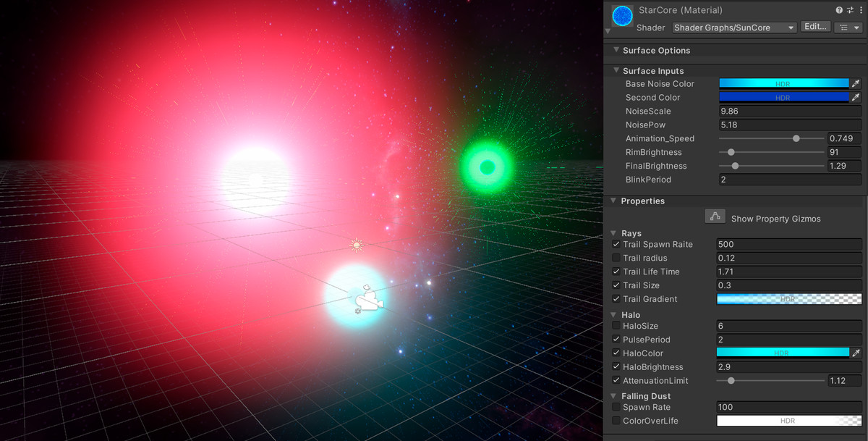
Task: Click the RimBrightness slider handle
Action: coord(731,152)
